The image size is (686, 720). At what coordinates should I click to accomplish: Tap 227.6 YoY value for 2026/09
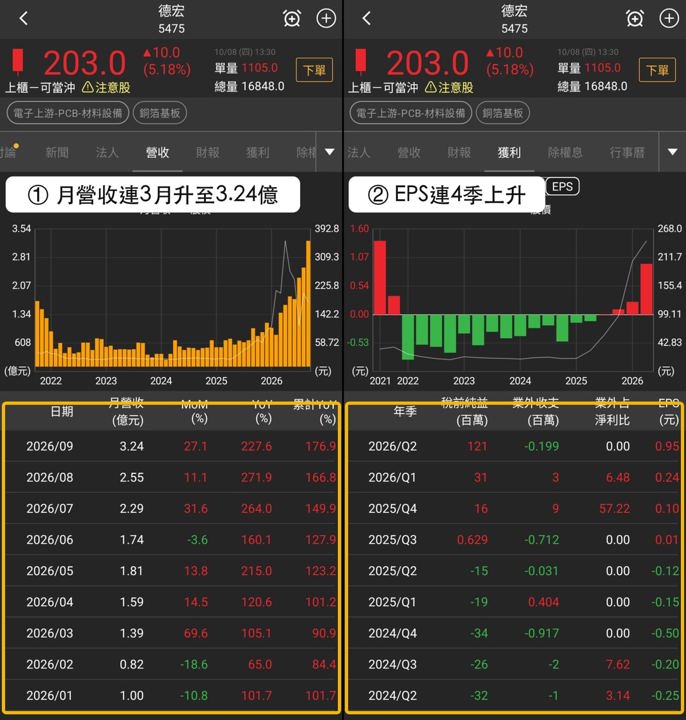pyautogui.click(x=257, y=446)
